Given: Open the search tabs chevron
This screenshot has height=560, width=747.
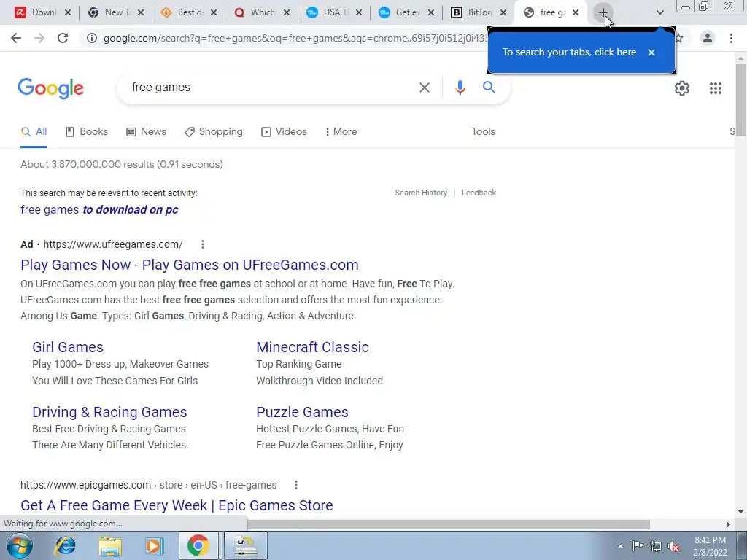Looking at the screenshot, I should pos(659,12).
